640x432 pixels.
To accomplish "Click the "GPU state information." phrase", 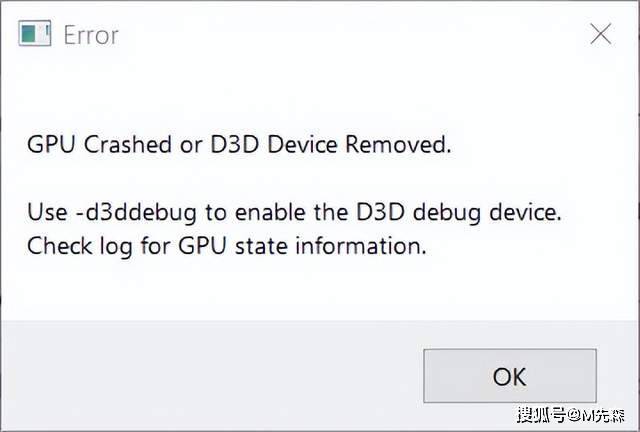I will 302,246.
